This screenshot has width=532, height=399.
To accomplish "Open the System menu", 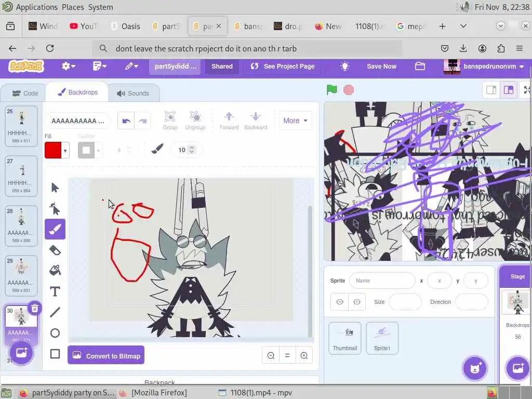I will click(100, 7).
